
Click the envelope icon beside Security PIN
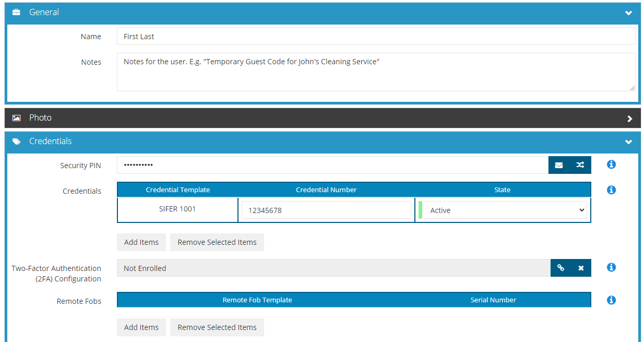pyautogui.click(x=559, y=165)
